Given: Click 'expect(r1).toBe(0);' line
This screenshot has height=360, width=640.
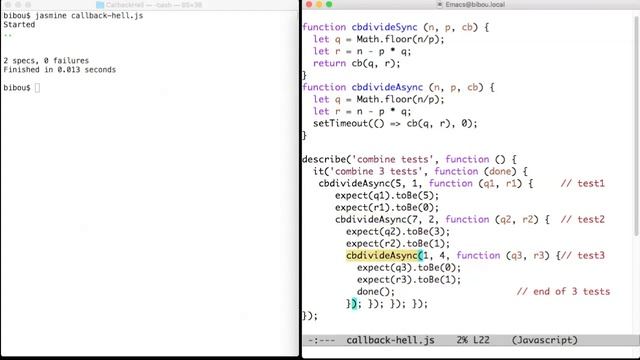Looking at the screenshot, I should [x=387, y=207].
